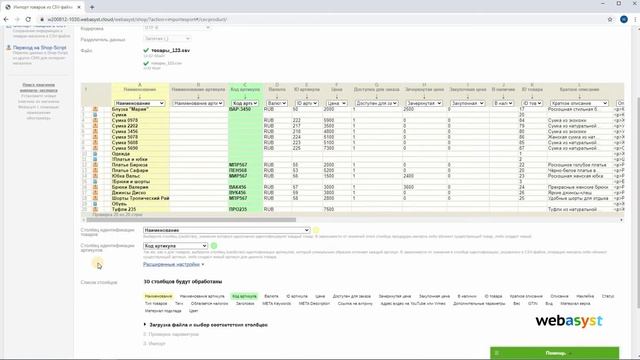Click the category icon in the Одежда row
The image size is (640, 360).
coord(95,154)
